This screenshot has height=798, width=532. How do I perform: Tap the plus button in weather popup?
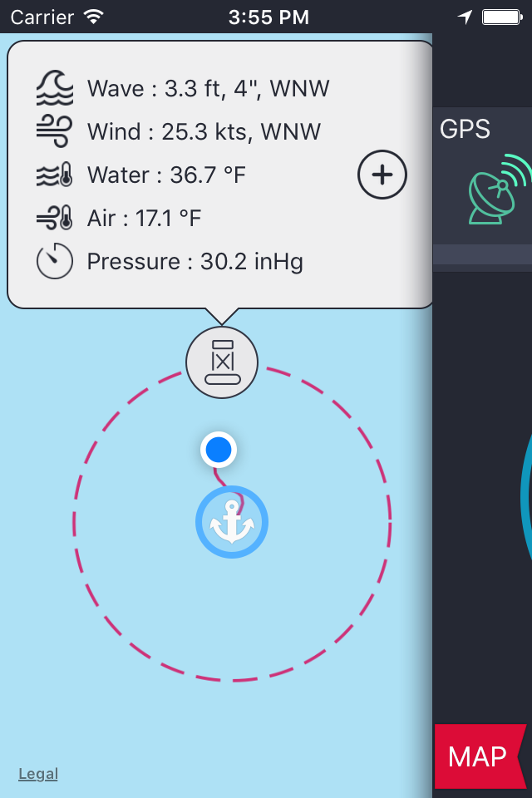coord(382,175)
